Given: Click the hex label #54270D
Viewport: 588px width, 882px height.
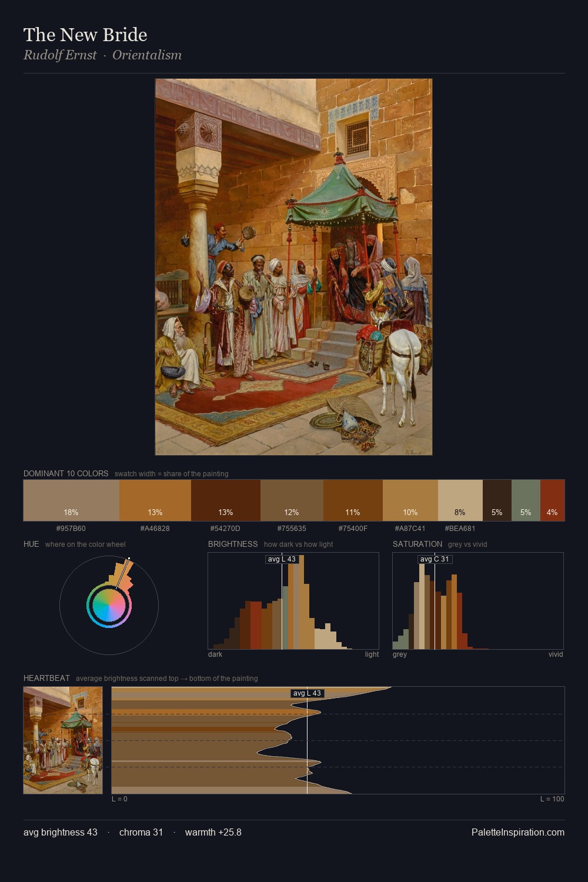Looking at the screenshot, I should click(225, 529).
